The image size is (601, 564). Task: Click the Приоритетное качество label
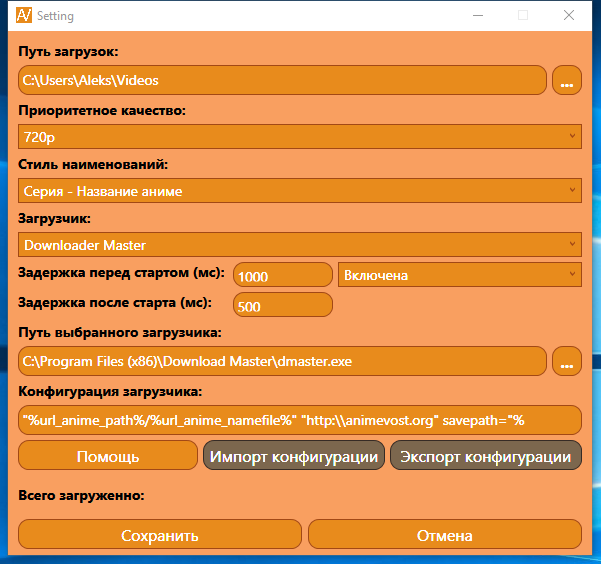[102, 110]
